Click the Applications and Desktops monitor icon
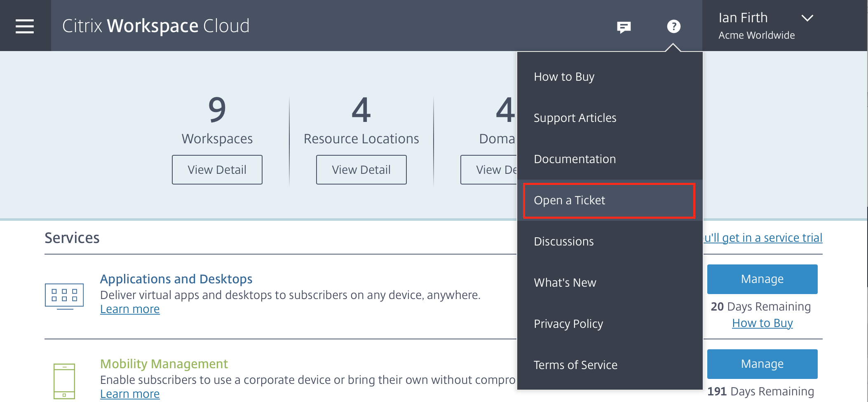This screenshot has height=402, width=868. (64, 296)
